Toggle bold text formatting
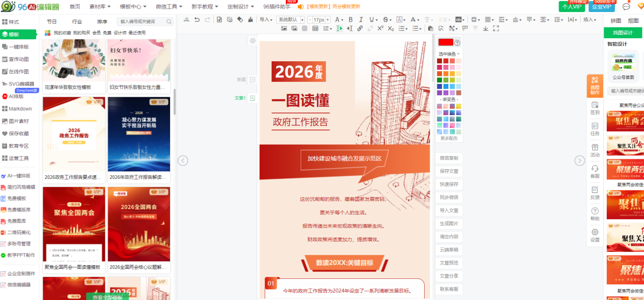This screenshot has height=300, width=644. 351,20
